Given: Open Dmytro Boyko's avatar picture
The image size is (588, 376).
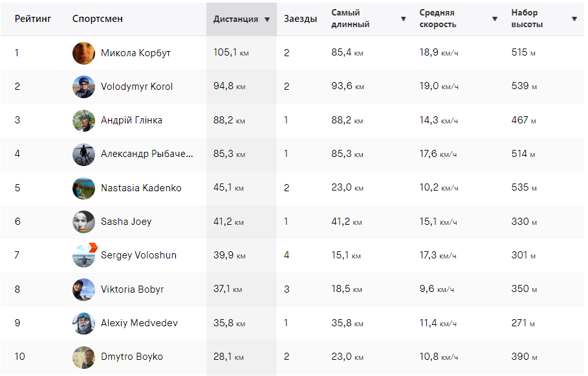Looking at the screenshot, I should click(x=83, y=357).
